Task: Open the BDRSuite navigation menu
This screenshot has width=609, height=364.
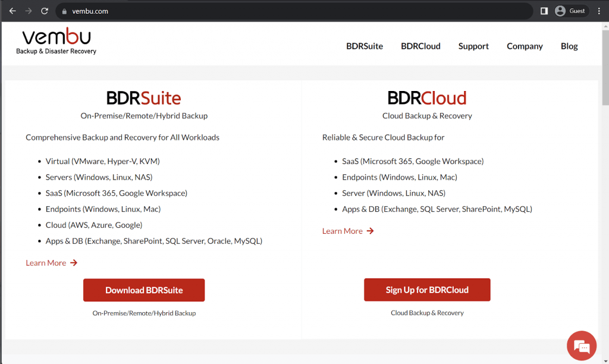Action: [x=365, y=46]
